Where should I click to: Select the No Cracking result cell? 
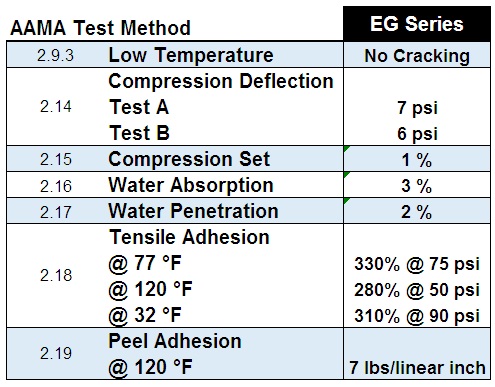click(x=417, y=55)
